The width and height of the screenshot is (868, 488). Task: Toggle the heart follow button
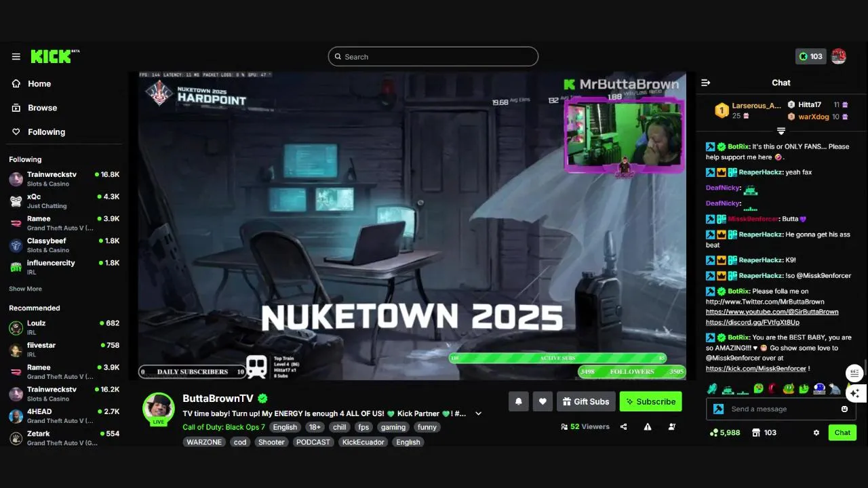pyautogui.click(x=542, y=401)
